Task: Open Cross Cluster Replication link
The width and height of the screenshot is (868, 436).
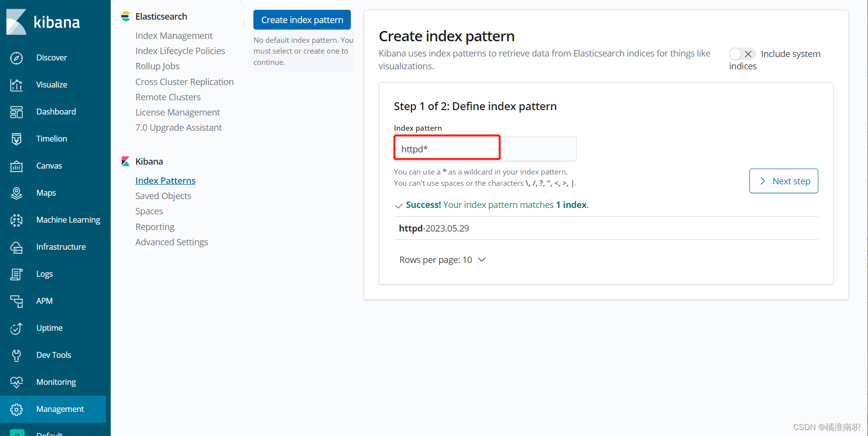Action: (x=185, y=82)
